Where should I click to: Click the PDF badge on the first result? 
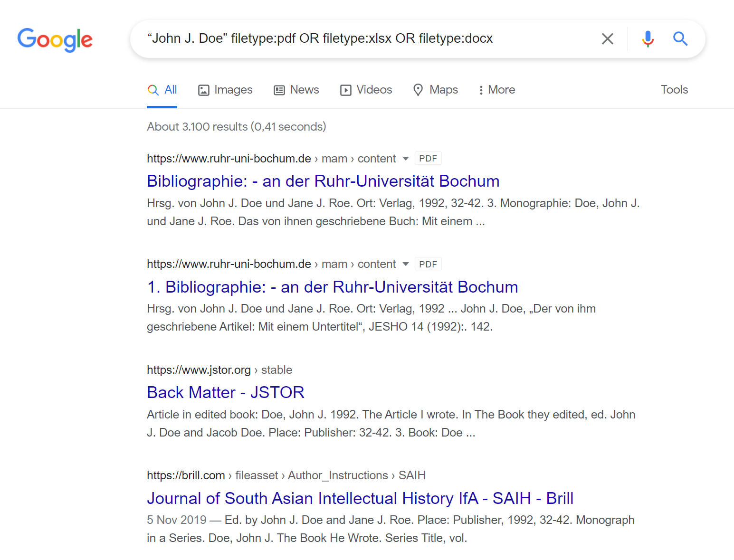click(x=428, y=159)
